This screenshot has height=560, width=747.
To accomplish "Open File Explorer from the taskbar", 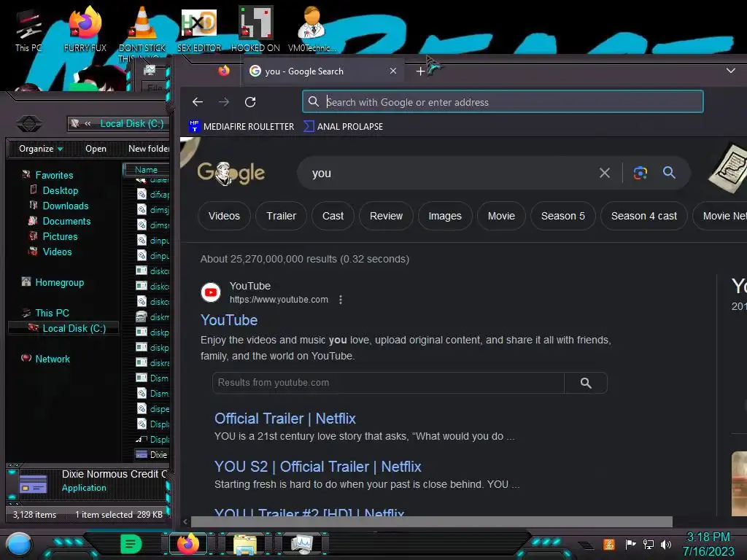I will [x=245, y=544].
